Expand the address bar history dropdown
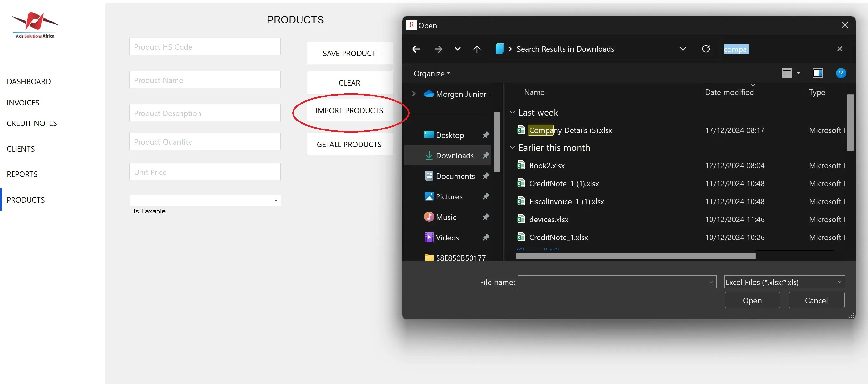This screenshot has width=868, height=384. (x=683, y=49)
